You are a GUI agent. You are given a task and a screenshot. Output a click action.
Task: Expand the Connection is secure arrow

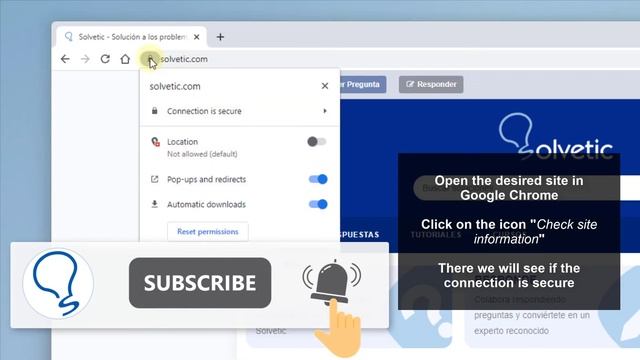(325, 111)
